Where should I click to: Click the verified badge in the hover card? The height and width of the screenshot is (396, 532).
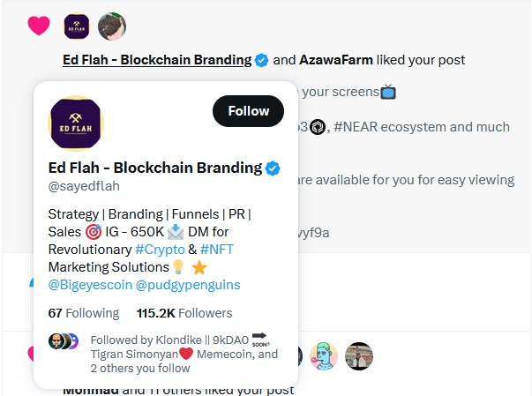pyautogui.click(x=274, y=168)
